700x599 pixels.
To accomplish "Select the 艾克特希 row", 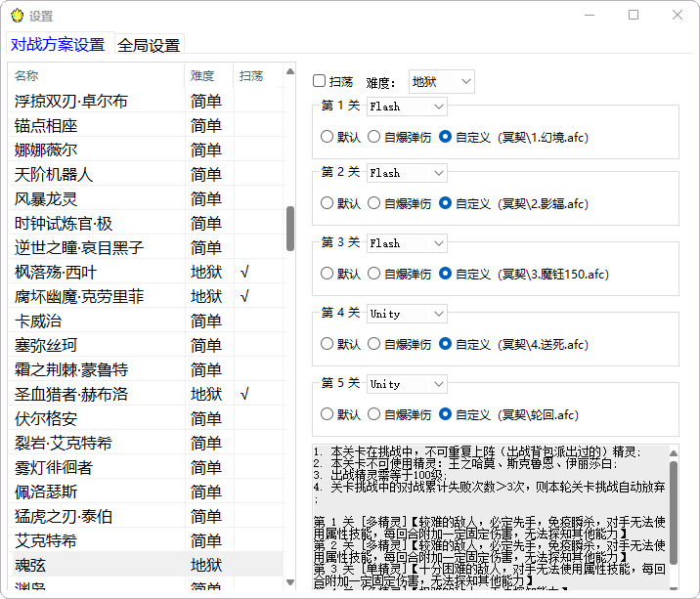I will coord(146,540).
